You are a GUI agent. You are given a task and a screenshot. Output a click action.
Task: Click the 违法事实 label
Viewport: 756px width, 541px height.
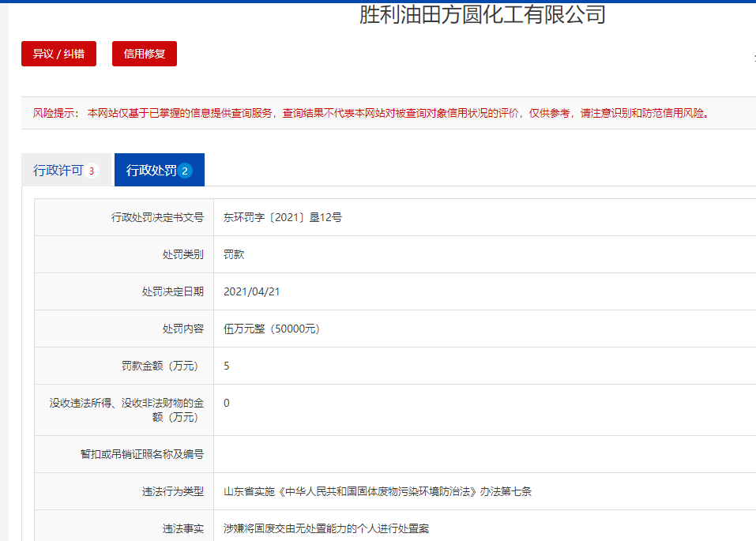pos(183,528)
